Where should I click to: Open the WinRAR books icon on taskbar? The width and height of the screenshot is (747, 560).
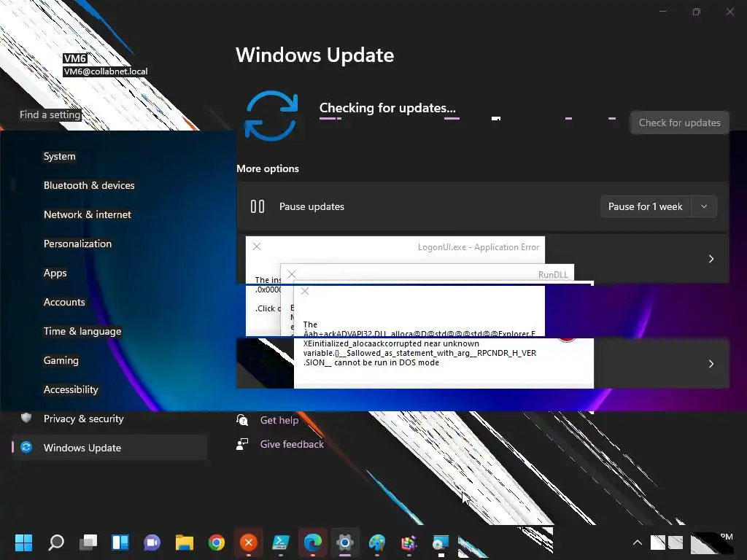(409, 542)
